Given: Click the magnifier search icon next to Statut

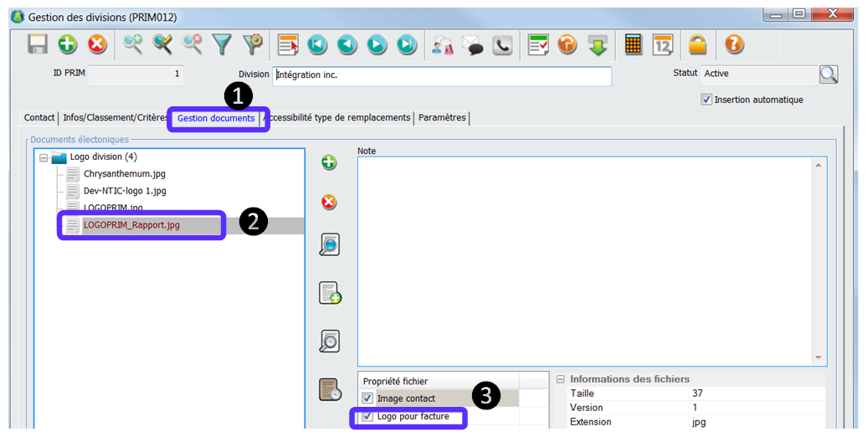Looking at the screenshot, I should (x=828, y=75).
